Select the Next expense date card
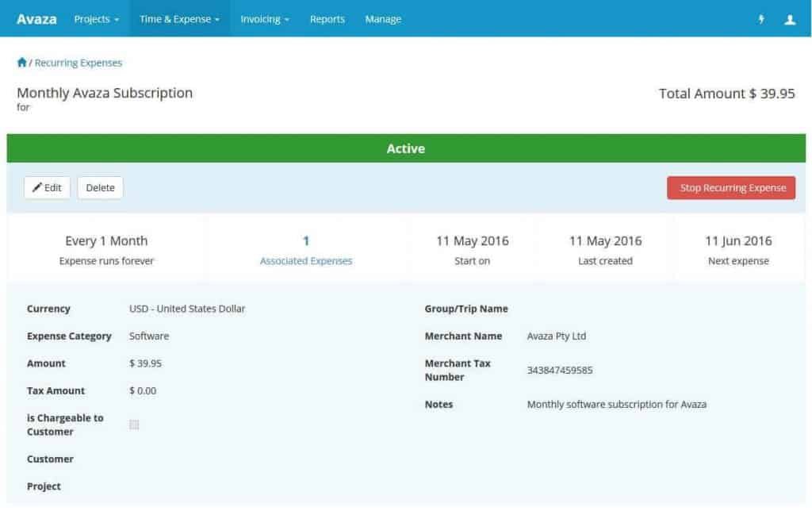 737,248
